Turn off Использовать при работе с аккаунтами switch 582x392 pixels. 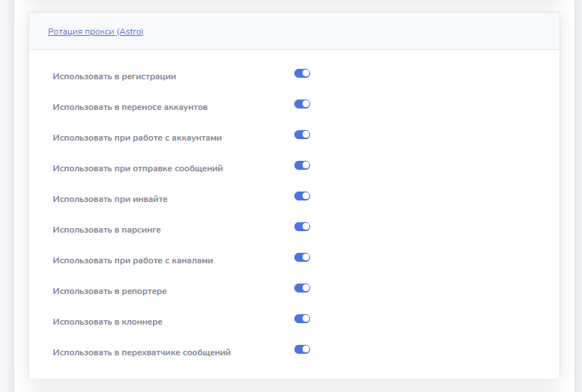pyautogui.click(x=302, y=135)
